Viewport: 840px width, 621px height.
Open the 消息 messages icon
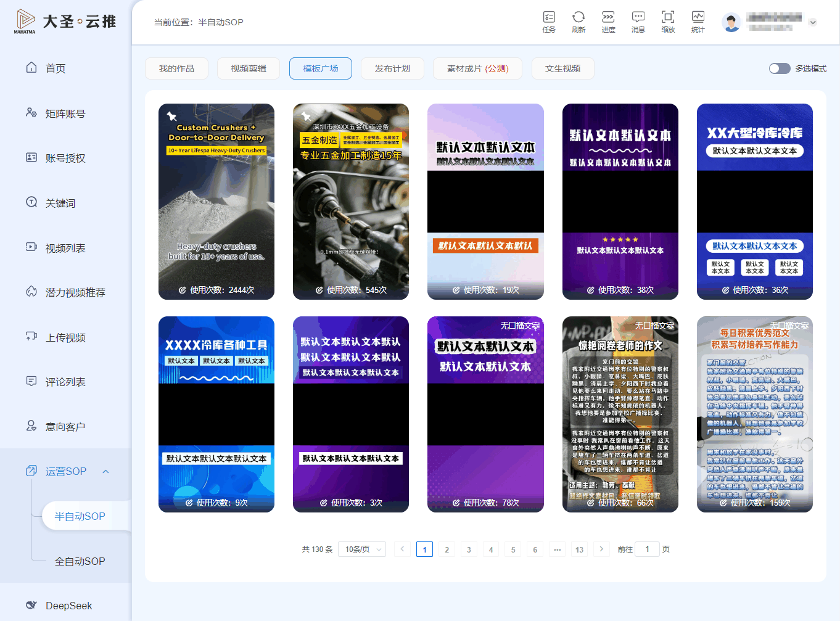pos(638,22)
